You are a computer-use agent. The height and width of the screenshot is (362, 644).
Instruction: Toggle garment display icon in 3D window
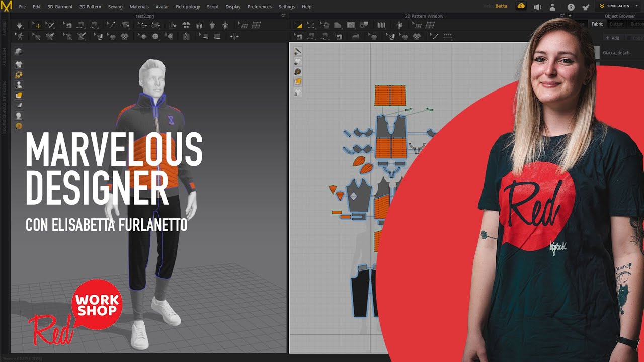pos(19,64)
